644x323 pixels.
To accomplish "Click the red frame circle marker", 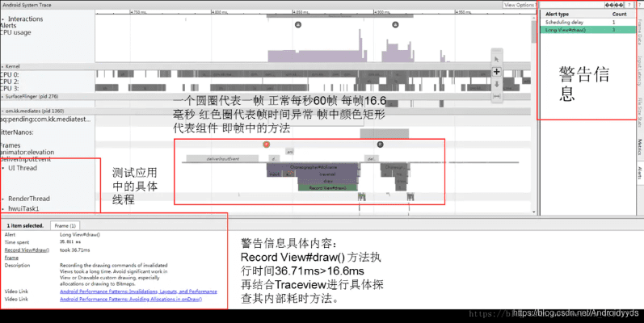I will (x=267, y=145).
